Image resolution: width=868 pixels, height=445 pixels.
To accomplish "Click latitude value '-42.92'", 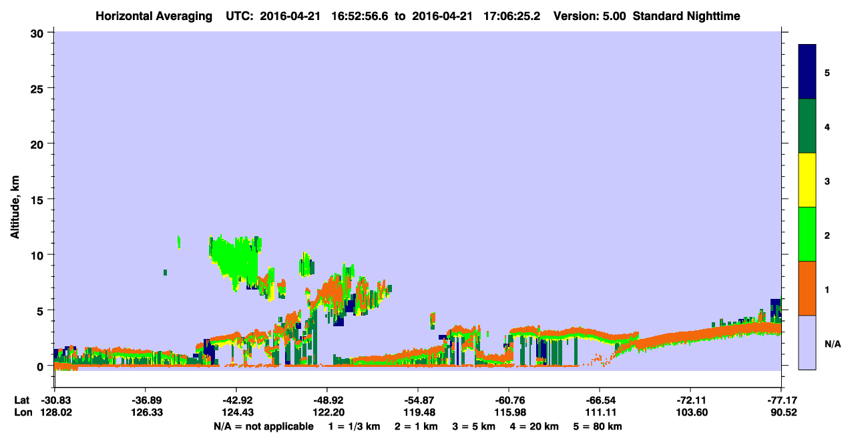I will [x=236, y=400].
